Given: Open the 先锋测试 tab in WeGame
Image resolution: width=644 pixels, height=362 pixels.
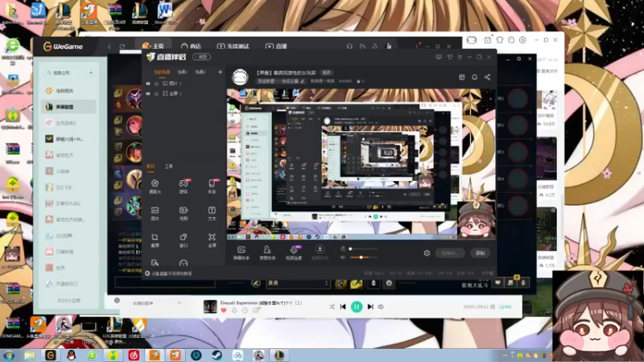Looking at the screenshot, I should click(x=233, y=46).
